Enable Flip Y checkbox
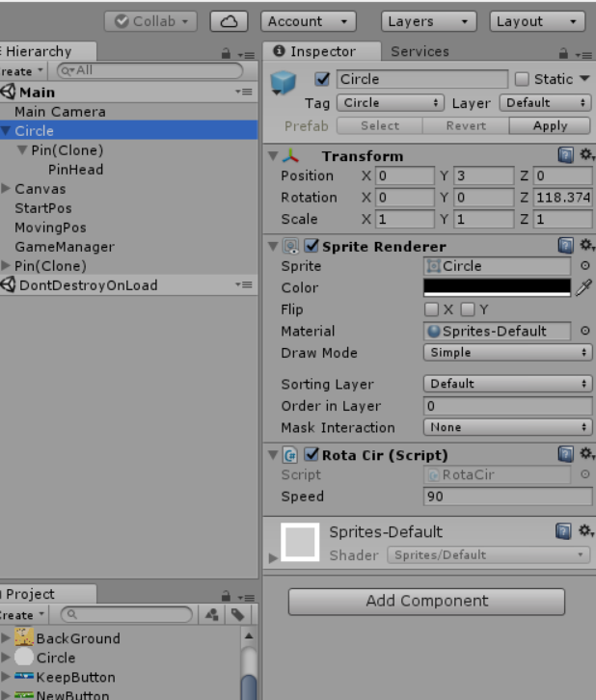This screenshot has height=700, width=596. pos(467,309)
